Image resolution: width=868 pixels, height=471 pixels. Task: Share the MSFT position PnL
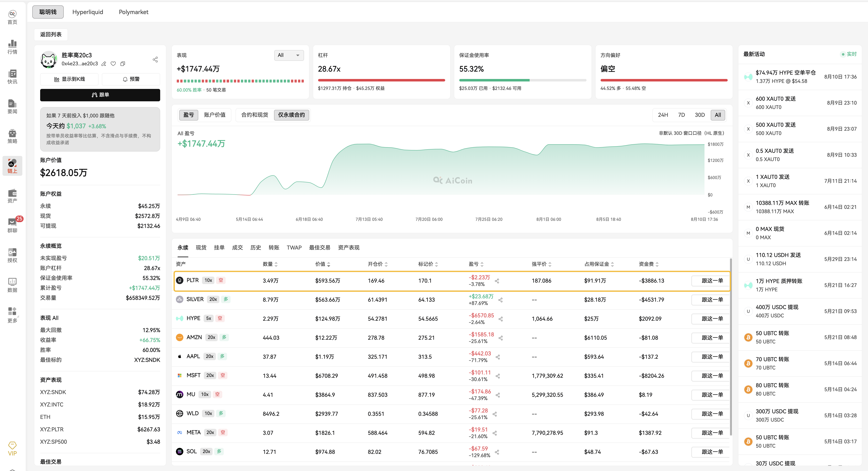(x=498, y=376)
